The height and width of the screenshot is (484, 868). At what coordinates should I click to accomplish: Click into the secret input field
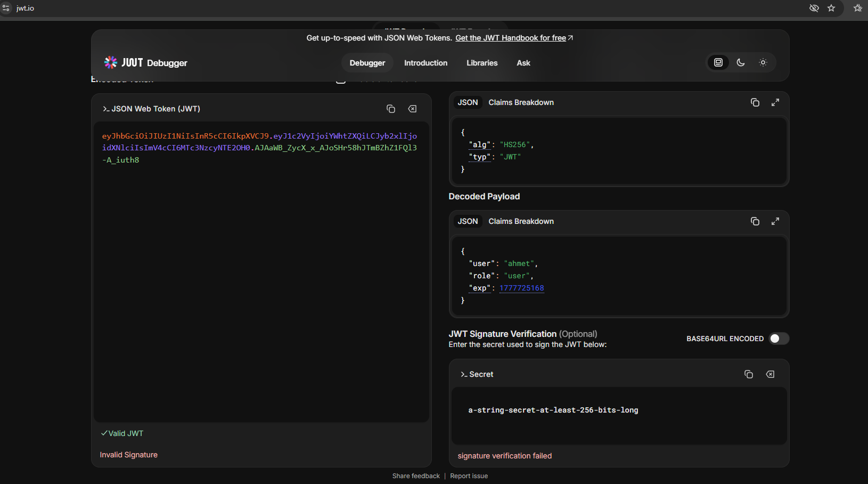[619, 416]
